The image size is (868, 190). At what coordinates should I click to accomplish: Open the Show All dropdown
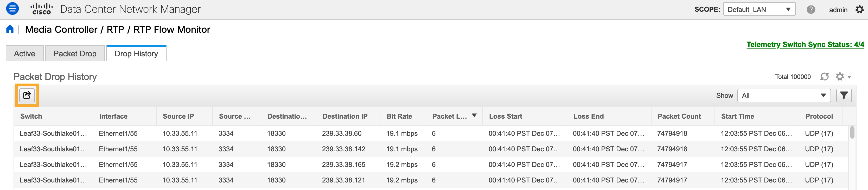coord(784,96)
